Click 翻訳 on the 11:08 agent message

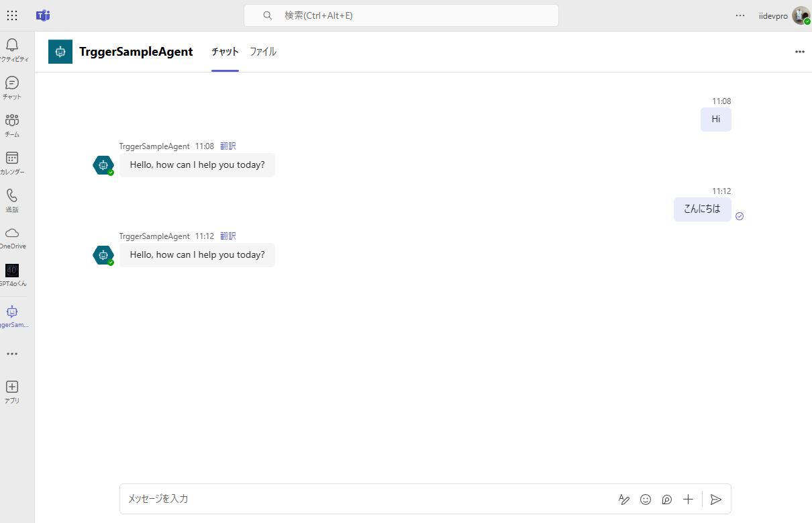pyautogui.click(x=227, y=146)
